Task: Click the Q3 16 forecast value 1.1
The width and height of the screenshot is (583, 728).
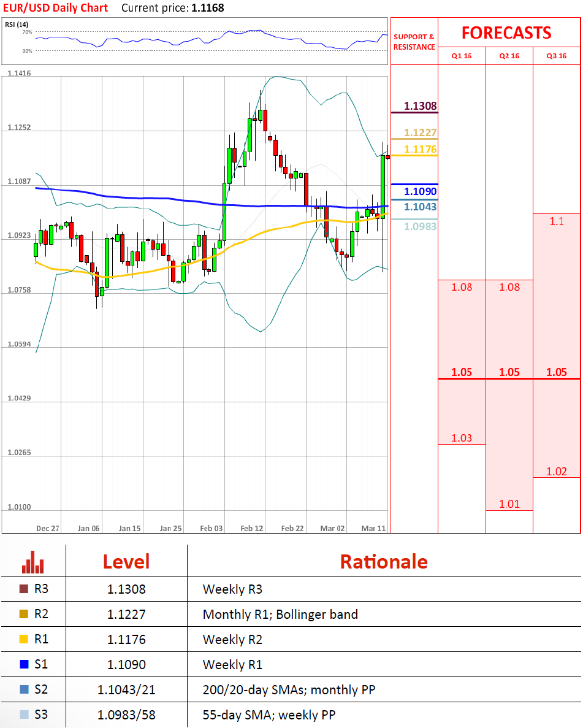Action: click(x=557, y=221)
